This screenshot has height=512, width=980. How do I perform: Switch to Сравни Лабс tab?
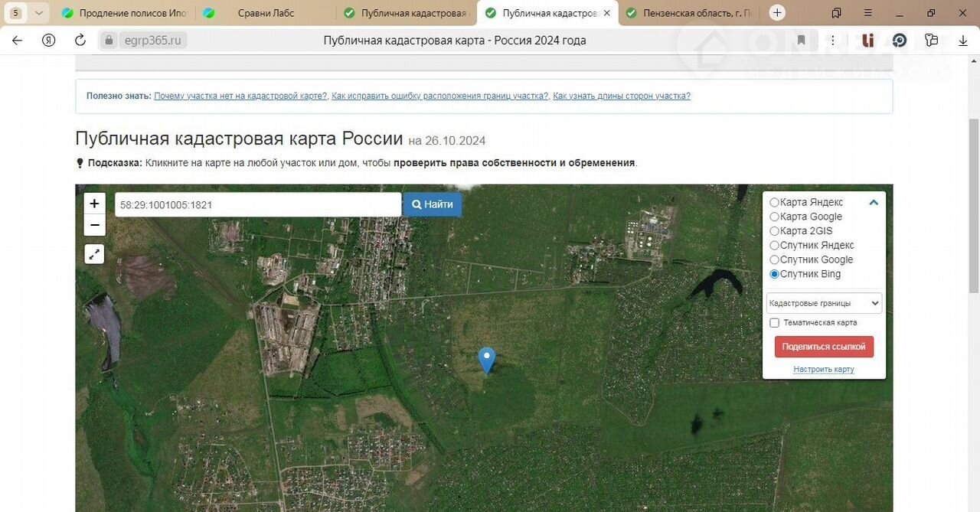pyautogui.click(x=264, y=13)
